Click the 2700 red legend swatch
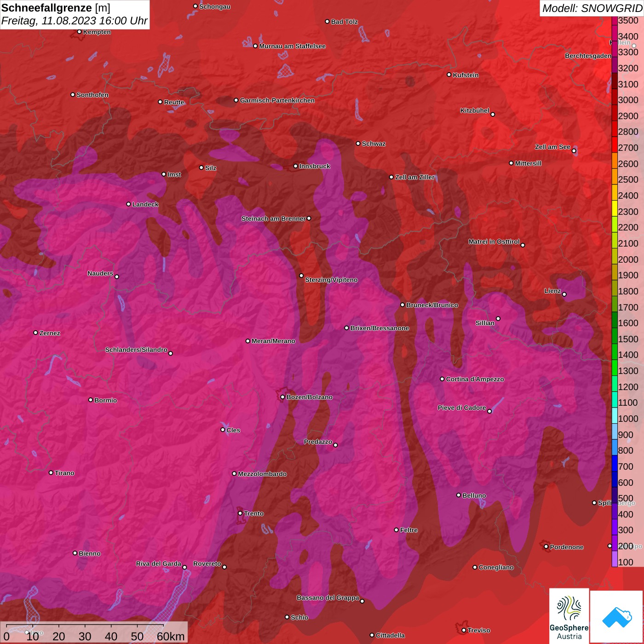 tap(614, 144)
